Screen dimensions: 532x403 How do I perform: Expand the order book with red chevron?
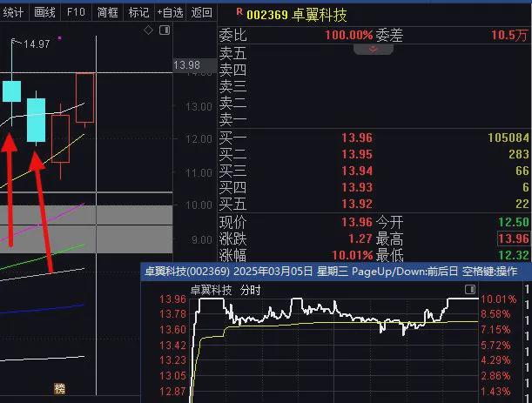click(374, 50)
